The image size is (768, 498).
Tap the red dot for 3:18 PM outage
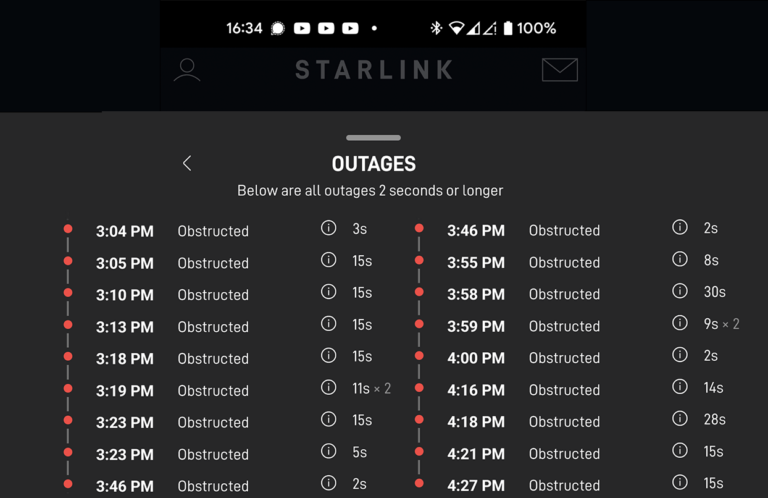pyautogui.click(x=68, y=356)
